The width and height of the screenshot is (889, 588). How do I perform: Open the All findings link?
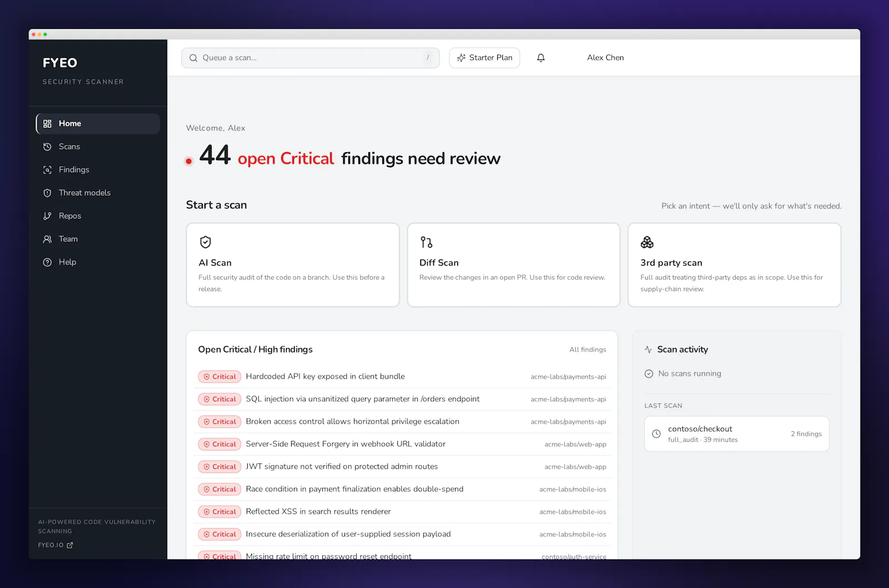(x=588, y=350)
